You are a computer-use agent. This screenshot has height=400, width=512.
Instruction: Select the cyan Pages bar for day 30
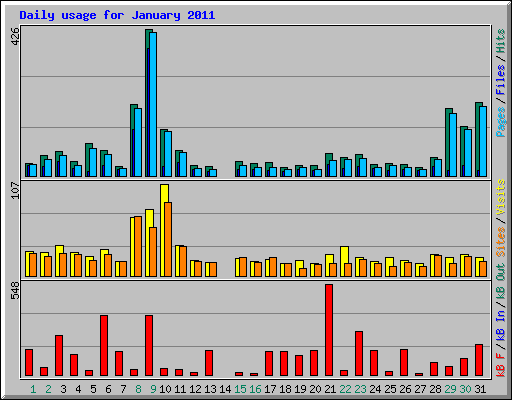(468, 153)
